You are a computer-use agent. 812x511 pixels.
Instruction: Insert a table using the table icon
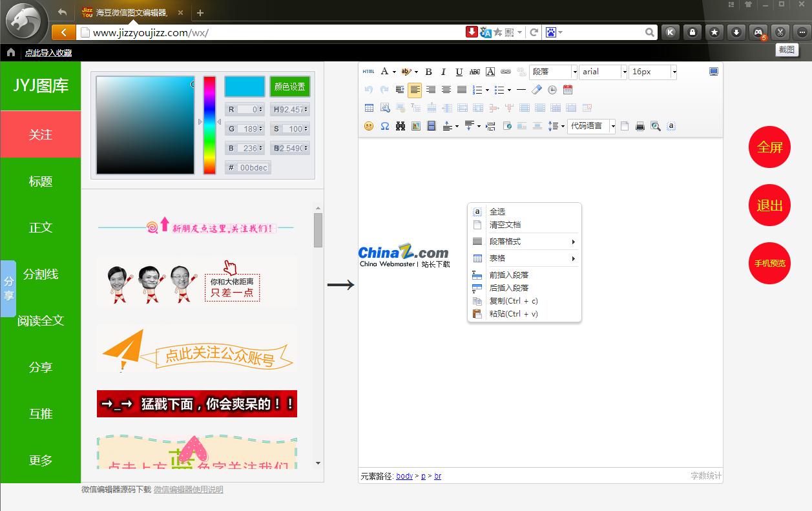(369, 108)
